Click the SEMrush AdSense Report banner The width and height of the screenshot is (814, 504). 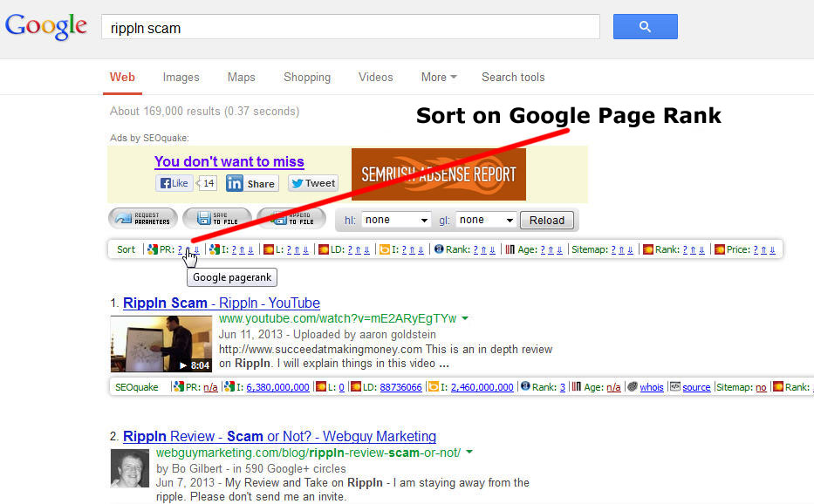[439, 174]
